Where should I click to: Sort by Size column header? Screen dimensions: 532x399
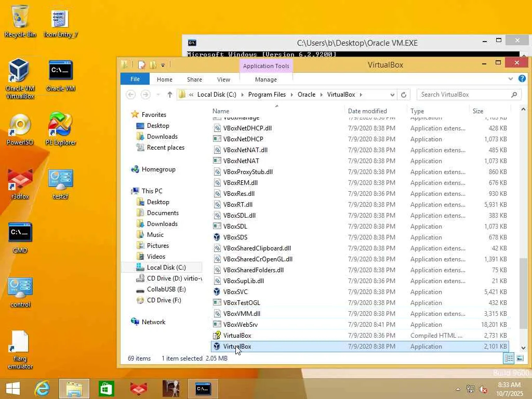(x=478, y=111)
